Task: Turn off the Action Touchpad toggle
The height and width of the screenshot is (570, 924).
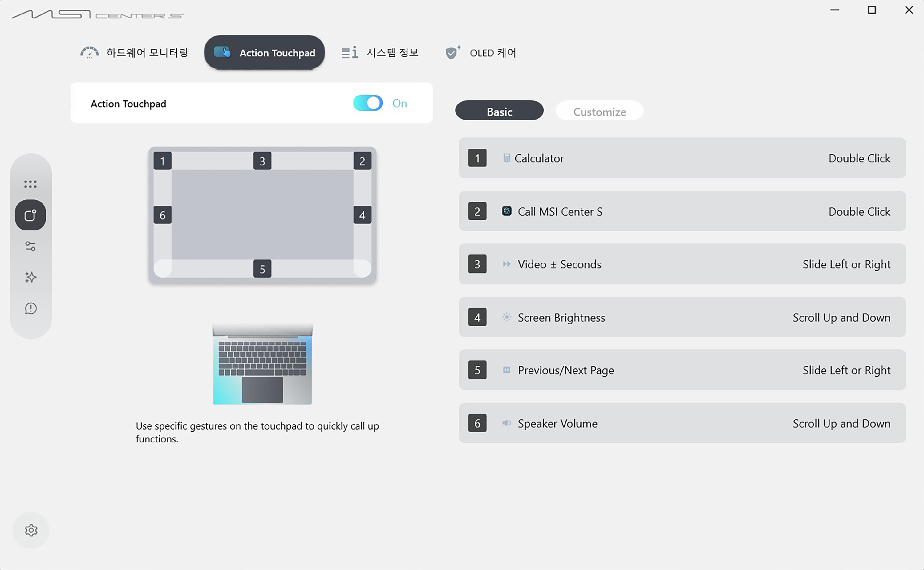Action: (368, 103)
